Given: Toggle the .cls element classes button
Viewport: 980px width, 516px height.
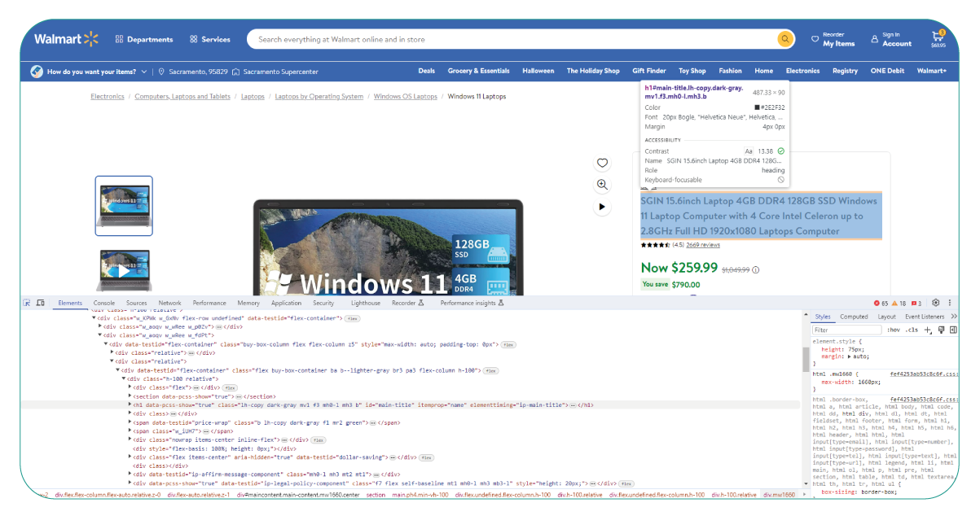Looking at the screenshot, I should tap(912, 330).
